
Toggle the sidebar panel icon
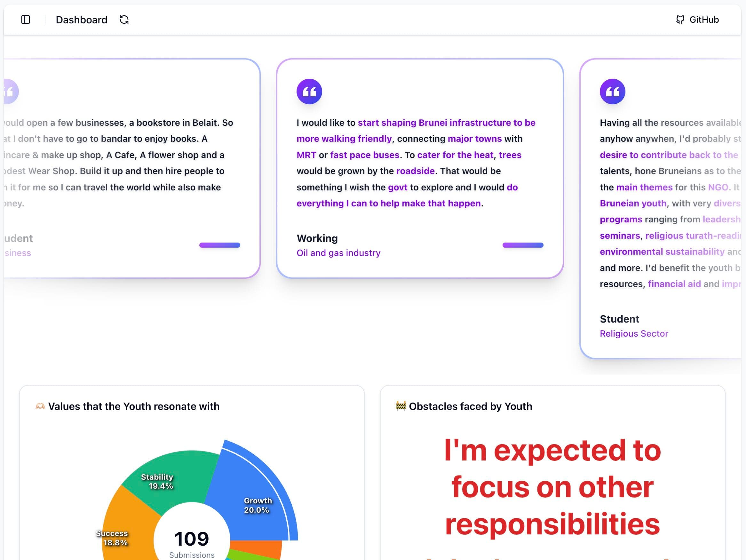26,20
